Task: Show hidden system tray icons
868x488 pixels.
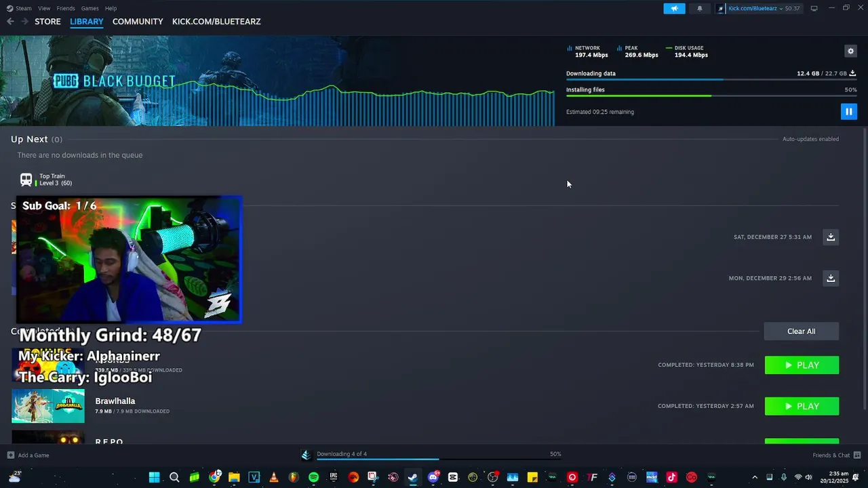Action: pos(755,477)
